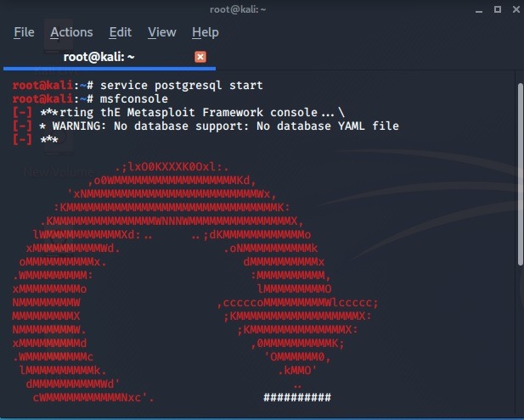The width and height of the screenshot is (524, 420).
Task: Click the '.;lxO0KXXXK0Oxl:.' banner top line
Action: pos(172,166)
